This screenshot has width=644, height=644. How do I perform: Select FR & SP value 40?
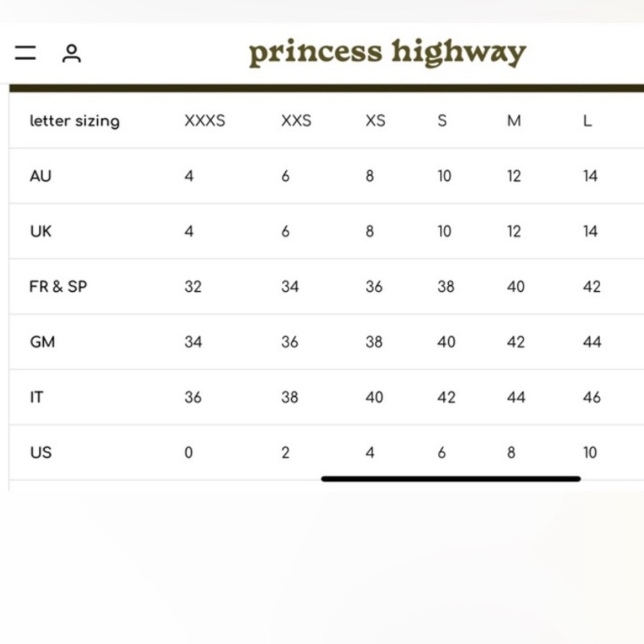click(x=516, y=287)
